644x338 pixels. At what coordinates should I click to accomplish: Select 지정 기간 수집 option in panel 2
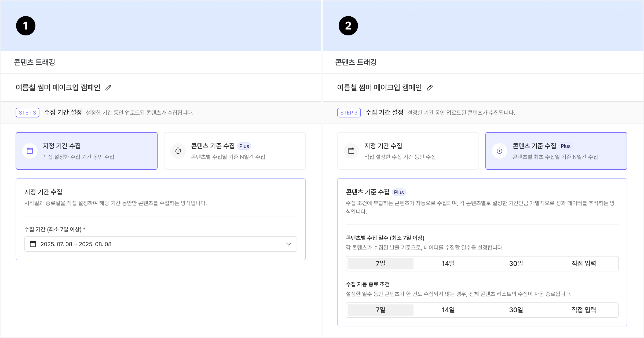pyautogui.click(x=408, y=151)
